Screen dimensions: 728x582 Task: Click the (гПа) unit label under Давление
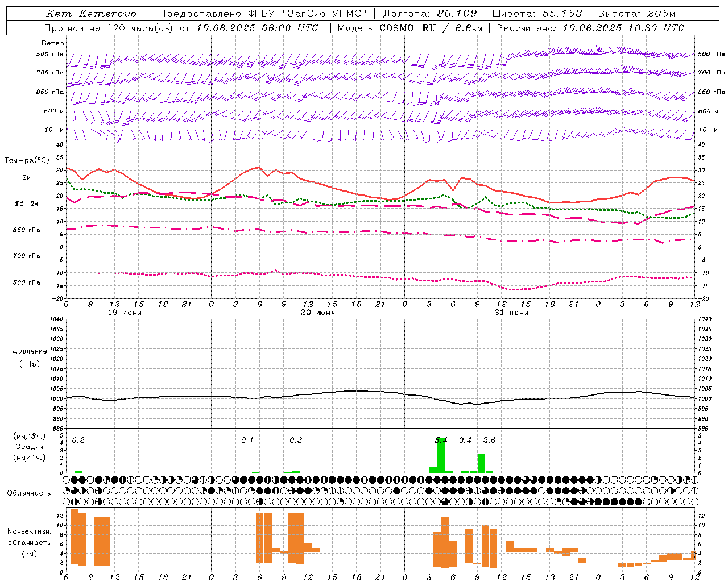pos(30,364)
